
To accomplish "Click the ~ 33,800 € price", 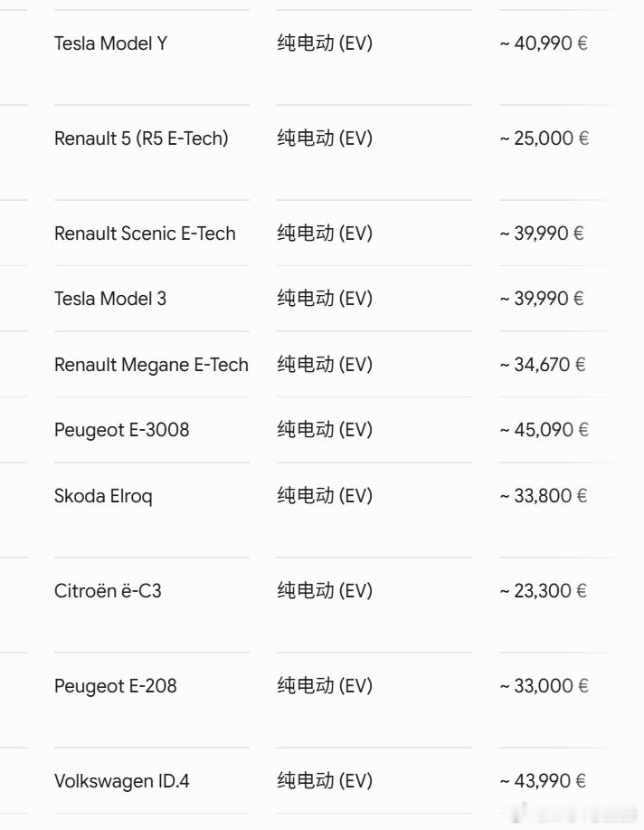I will point(544,496).
